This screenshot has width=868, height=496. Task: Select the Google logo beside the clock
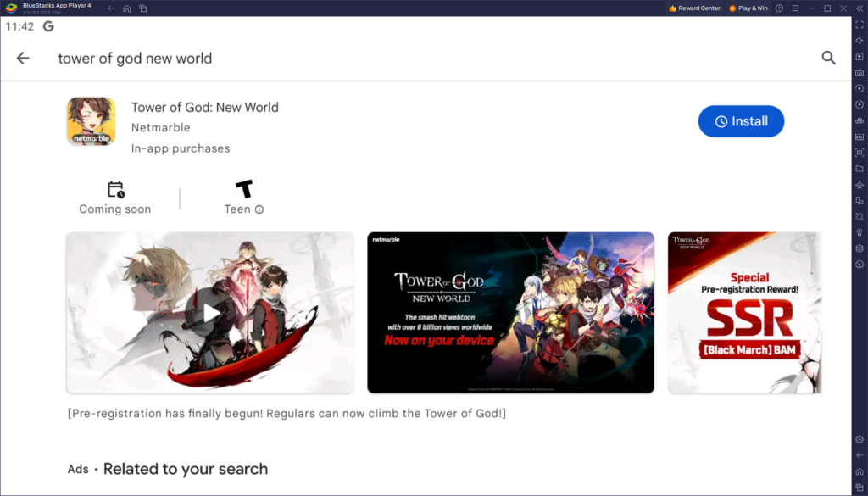(48, 26)
